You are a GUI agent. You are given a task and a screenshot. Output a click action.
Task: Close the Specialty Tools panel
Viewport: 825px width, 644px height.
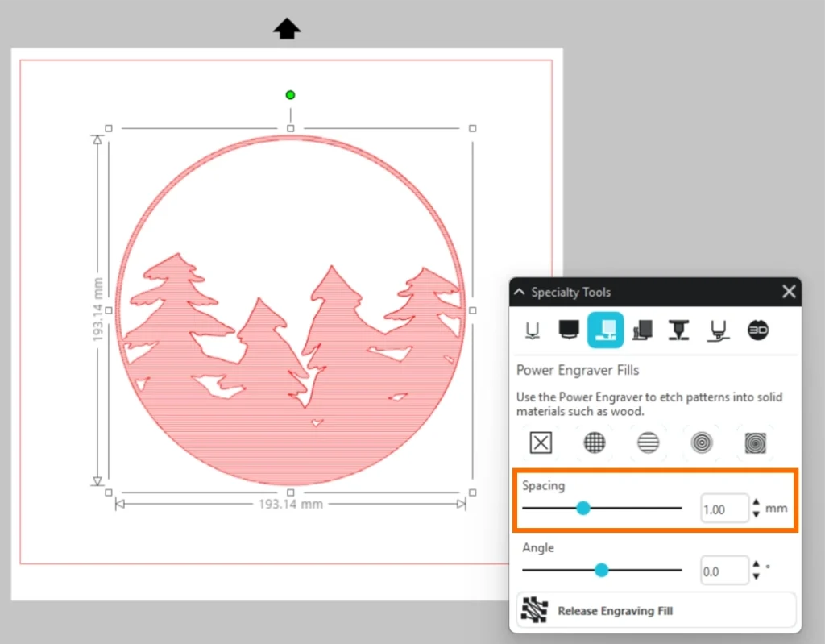[789, 292]
